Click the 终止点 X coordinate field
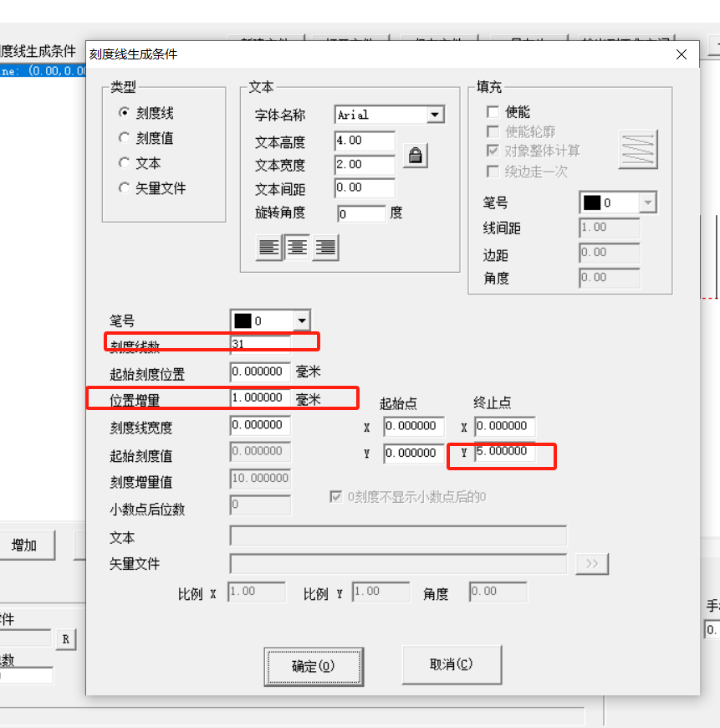 click(x=505, y=426)
